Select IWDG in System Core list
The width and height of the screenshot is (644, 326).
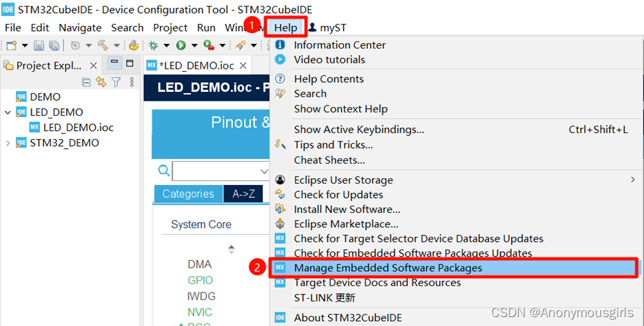[201, 297]
